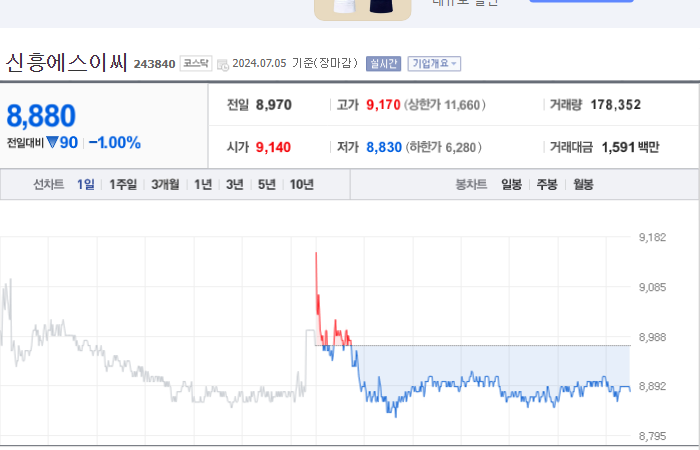
Task: Click the product ad thumbnail at top
Action: [362, 9]
